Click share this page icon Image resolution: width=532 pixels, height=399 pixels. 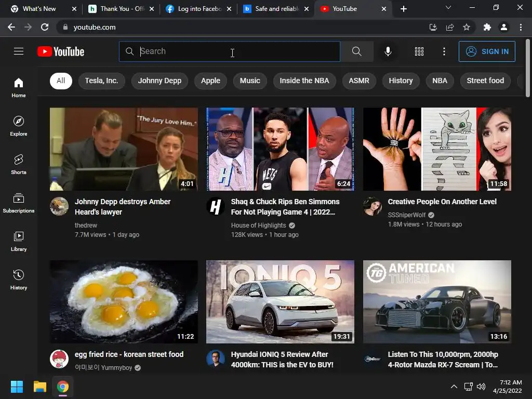[450, 27]
